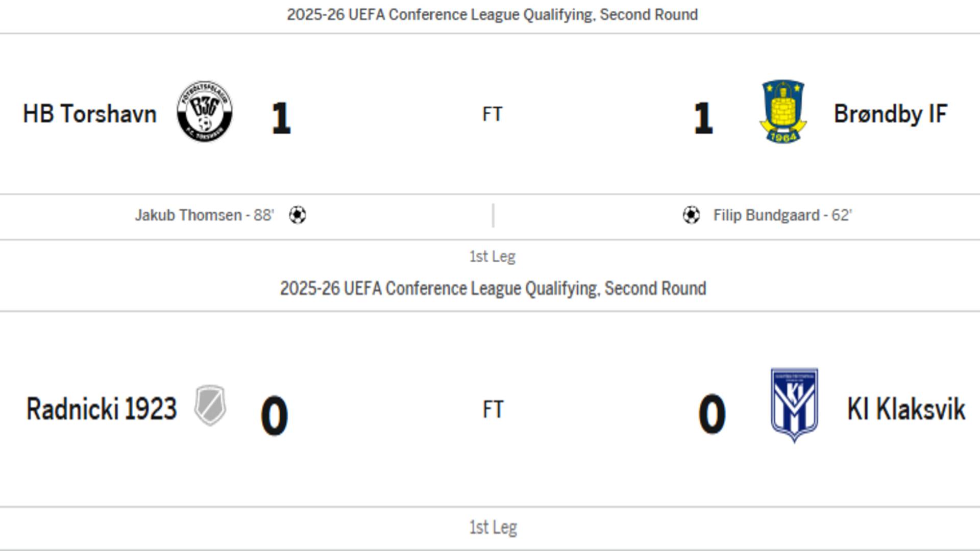Open the Radnicki 1923 team name link
Screen dimensions: 980x551
(x=102, y=409)
